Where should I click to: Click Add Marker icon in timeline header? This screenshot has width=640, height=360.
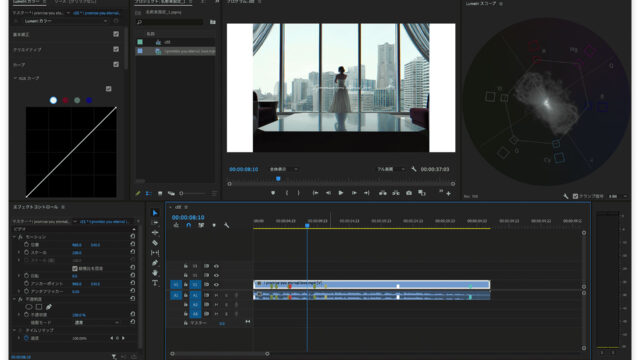214,225
